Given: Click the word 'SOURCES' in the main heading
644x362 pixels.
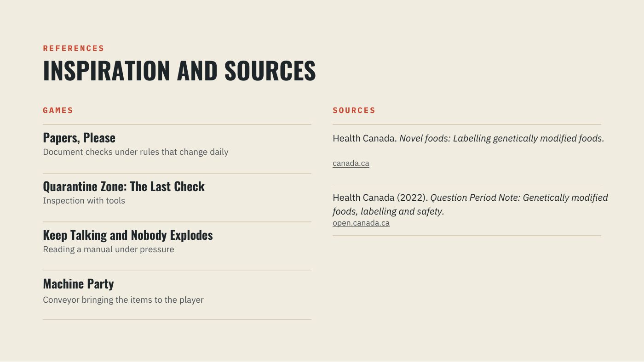Looking at the screenshot, I should pyautogui.click(x=270, y=70).
